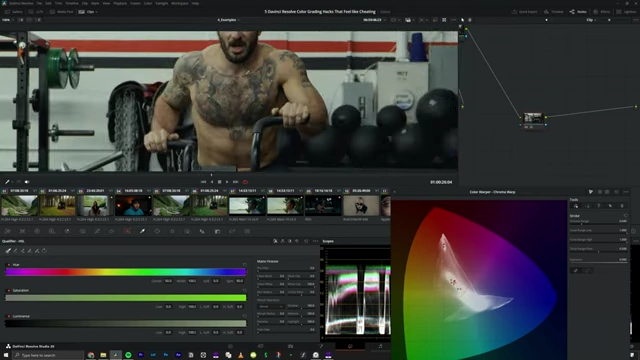
Task: Open the Color Warper palette icon
Action: (x=127, y=231)
